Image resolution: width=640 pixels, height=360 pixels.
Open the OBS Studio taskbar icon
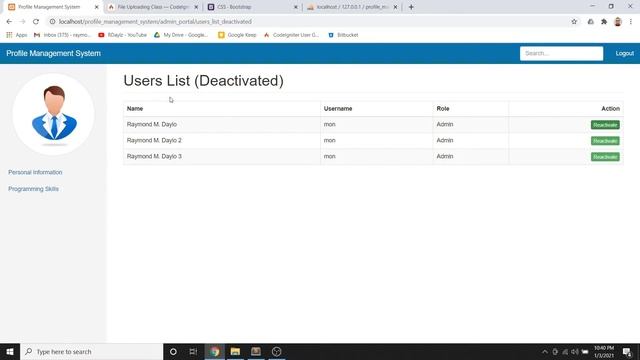point(276,351)
